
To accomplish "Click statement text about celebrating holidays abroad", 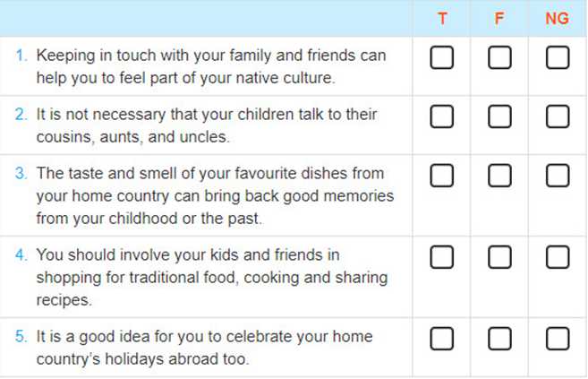I will point(204,348).
